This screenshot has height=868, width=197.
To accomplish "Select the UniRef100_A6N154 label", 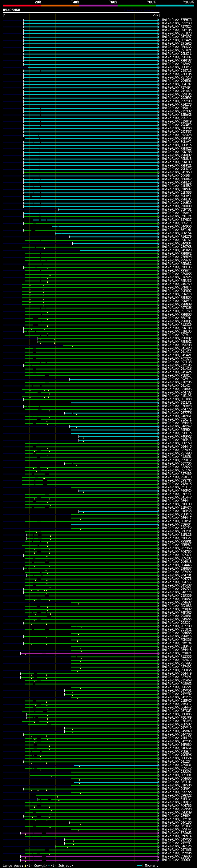I will 176,233.
